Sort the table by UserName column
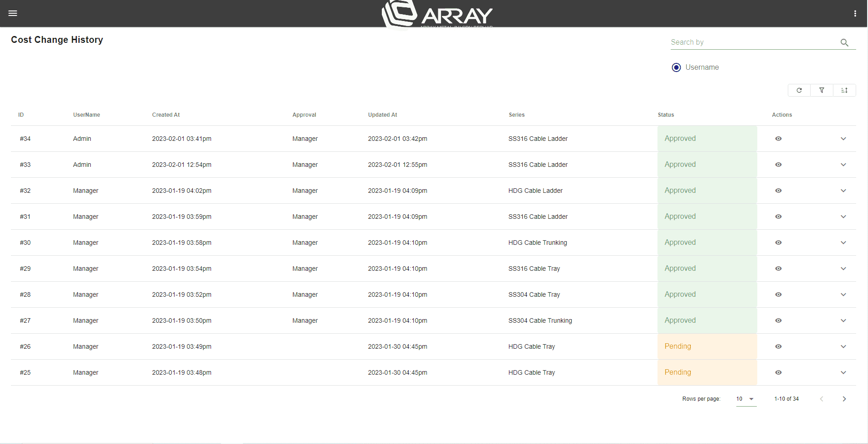Viewport: 868px width, 444px height. [86, 114]
